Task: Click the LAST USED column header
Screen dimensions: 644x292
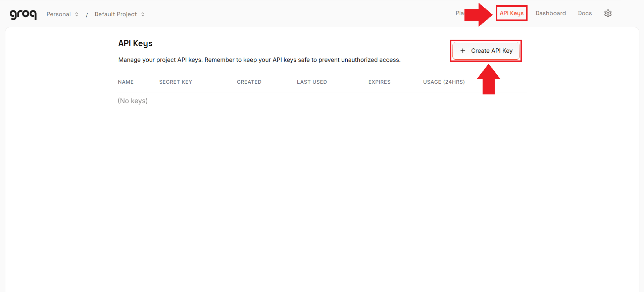Action: click(312, 82)
